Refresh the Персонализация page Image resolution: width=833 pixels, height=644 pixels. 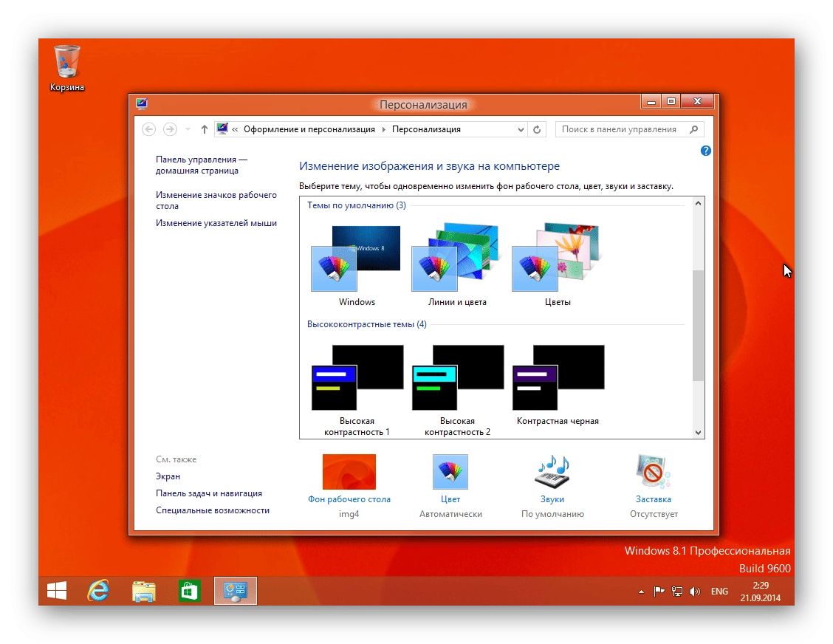coord(537,130)
